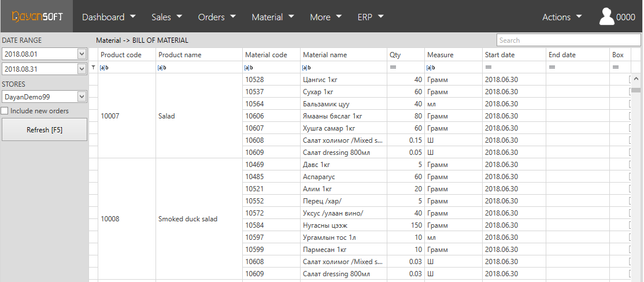Sort by Box column header
The image size is (644, 282).
(x=620, y=54)
